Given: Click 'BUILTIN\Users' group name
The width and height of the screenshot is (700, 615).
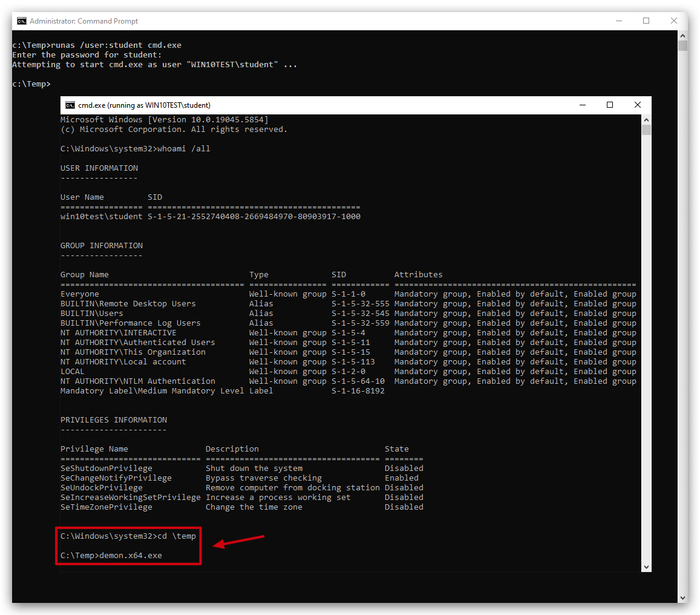Looking at the screenshot, I should tap(92, 314).
